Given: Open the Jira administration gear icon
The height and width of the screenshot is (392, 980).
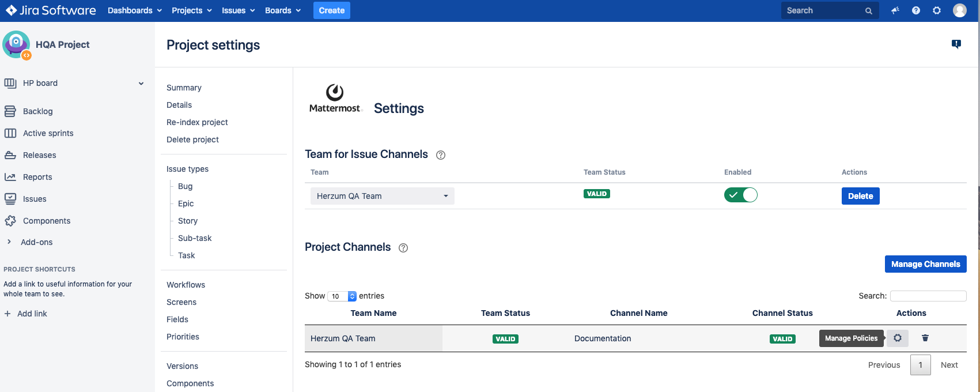Looking at the screenshot, I should point(937,10).
